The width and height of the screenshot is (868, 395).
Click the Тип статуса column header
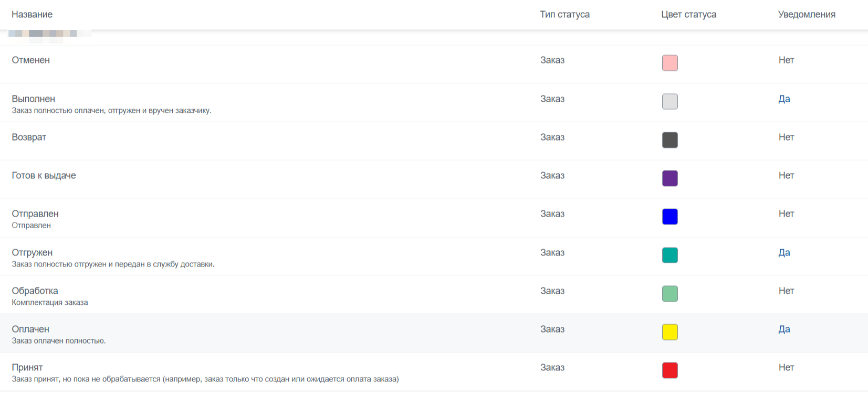click(564, 14)
